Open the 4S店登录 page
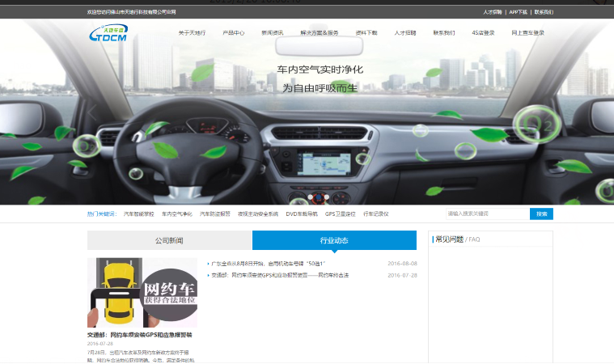614x364 pixels. [x=485, y=33]
